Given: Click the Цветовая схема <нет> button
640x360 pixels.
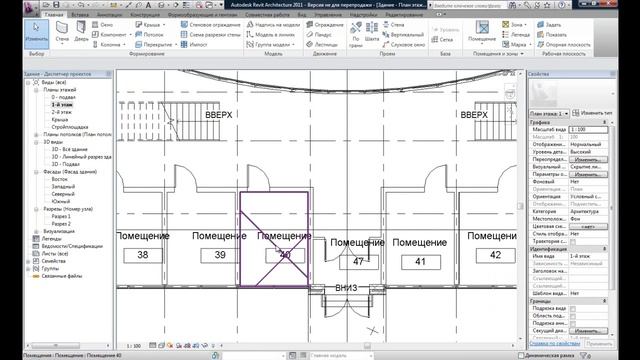Looking at the screenshot, I should pos(588,226).
